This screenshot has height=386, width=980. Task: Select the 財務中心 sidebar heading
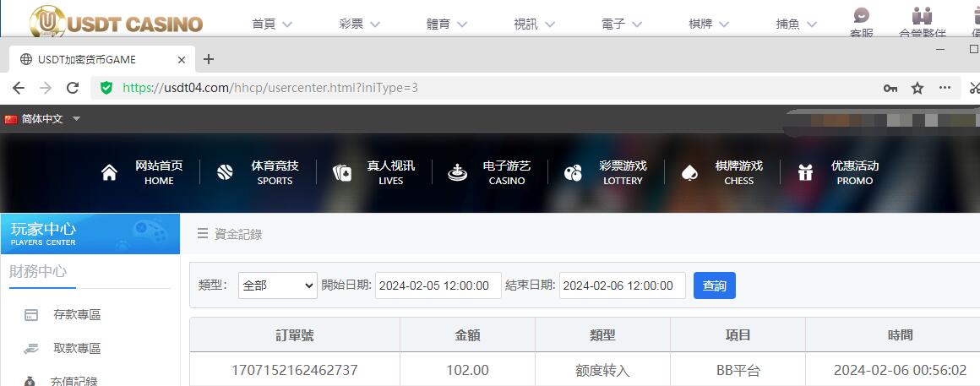click(38, 272)
